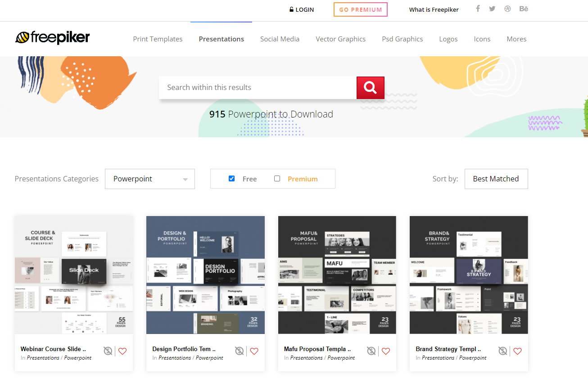Heart the Design Portfolio template

coord(254,351)
